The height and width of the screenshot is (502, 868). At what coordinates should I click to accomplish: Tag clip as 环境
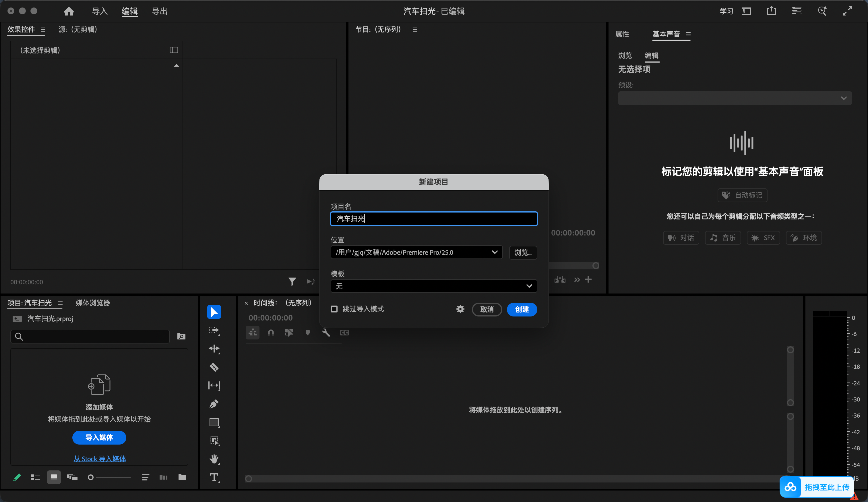pos(804,238)
